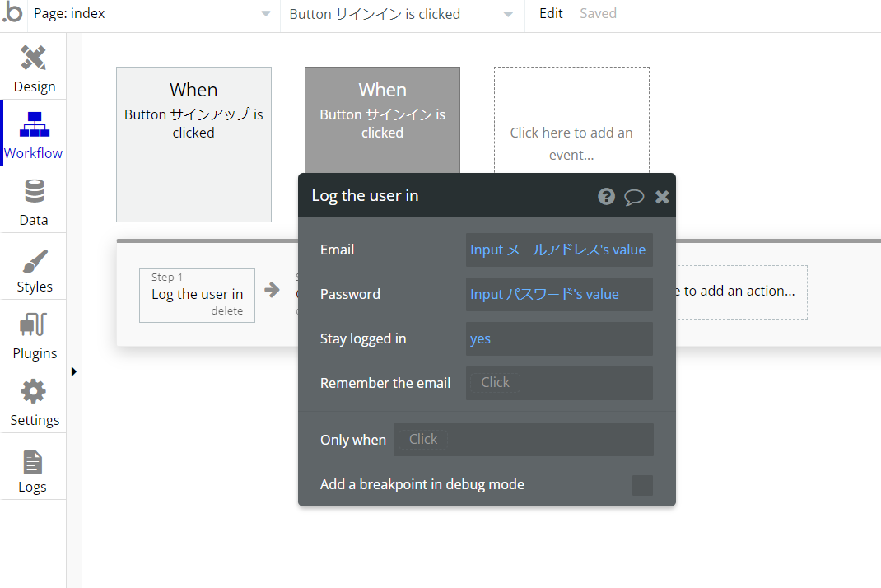The image size is (881, 588).
Task: Click the help question mark icon
Action: coord(606,196)
